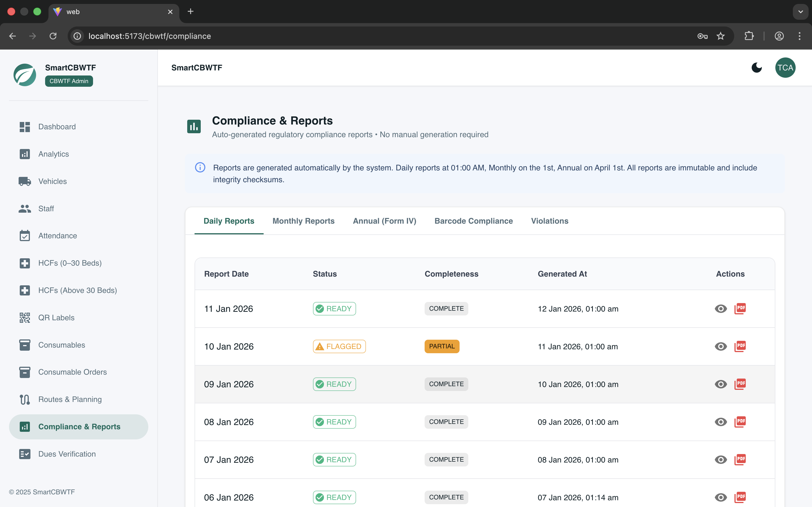Open the browser tab overflow chevron
This screenshot has width=812, height=507.
[x=801, y=12]
